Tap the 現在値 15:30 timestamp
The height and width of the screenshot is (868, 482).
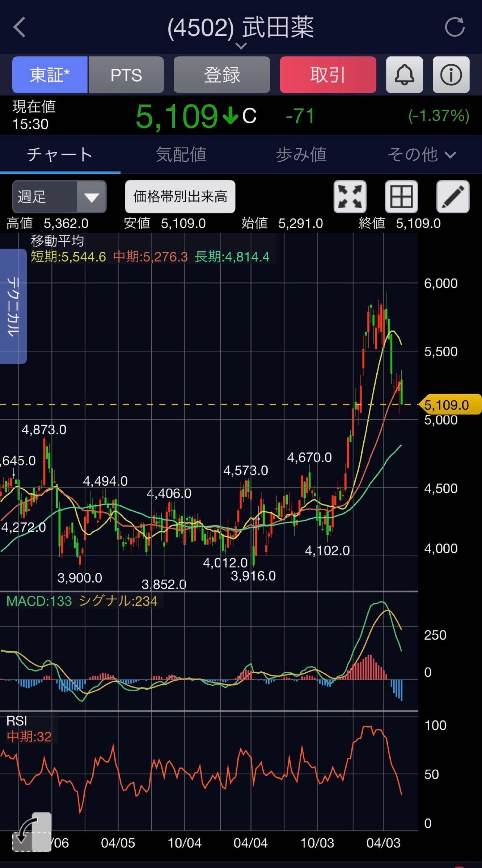[34, 115]
